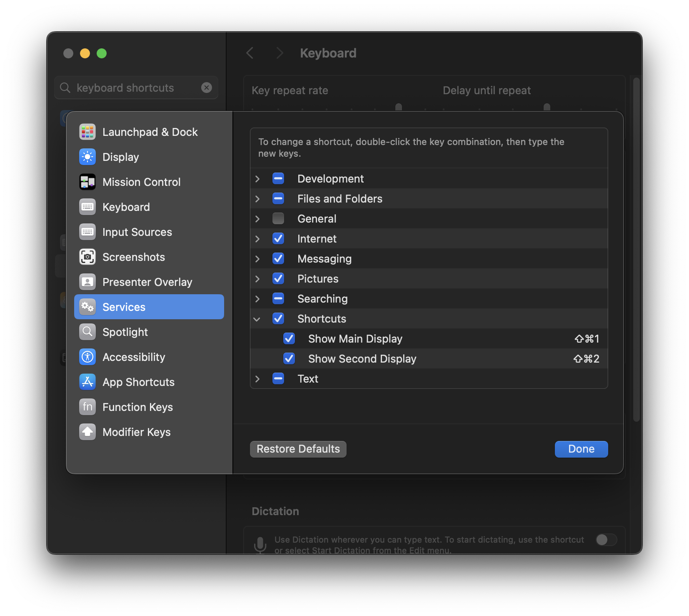Click the Modifier Keys arrow icon
Viewport: 689px width, 616px height.
tap(87, 432)
